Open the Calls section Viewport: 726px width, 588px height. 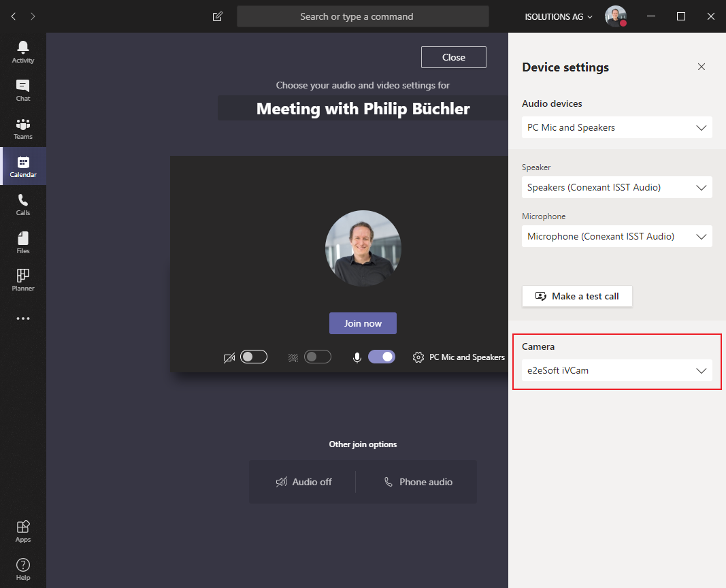[23, 205]
